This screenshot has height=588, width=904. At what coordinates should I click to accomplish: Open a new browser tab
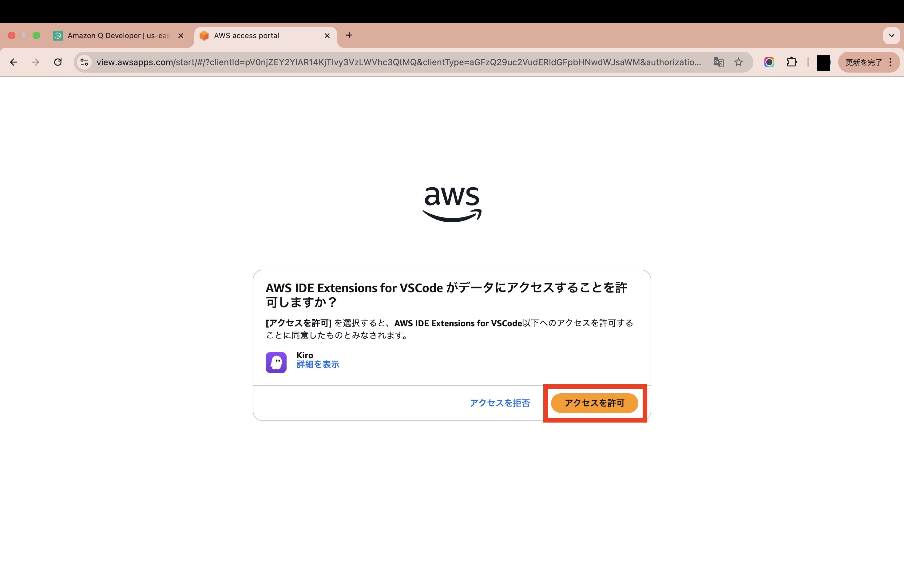pyautogui.click(x=349, y=35)
